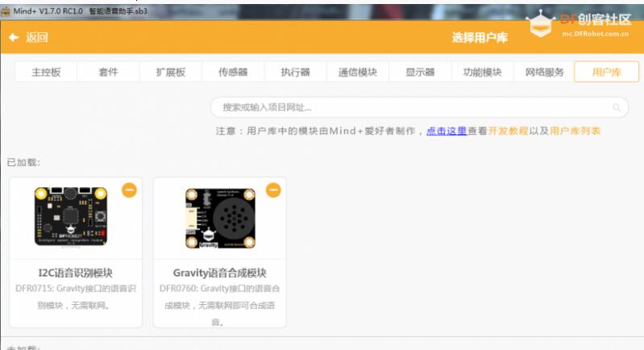
Task: Remove the Gravity语音合成模块 with its minus icon
Action: (x=273, y=190)
